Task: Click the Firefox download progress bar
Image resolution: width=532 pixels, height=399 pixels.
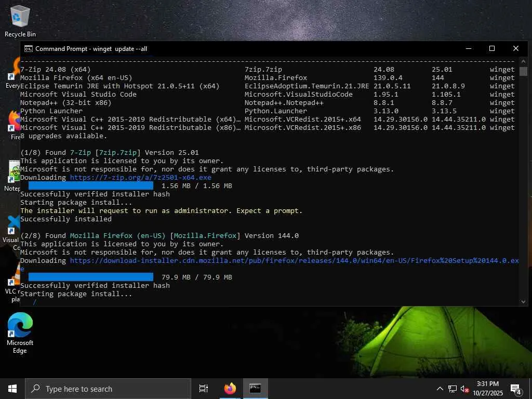Action: tap(90, 277)
